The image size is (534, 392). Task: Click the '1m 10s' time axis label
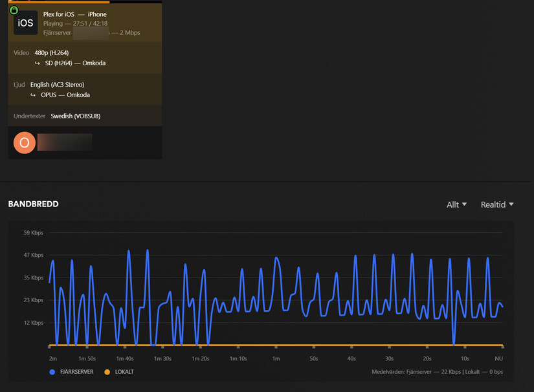tap(238, 358)
